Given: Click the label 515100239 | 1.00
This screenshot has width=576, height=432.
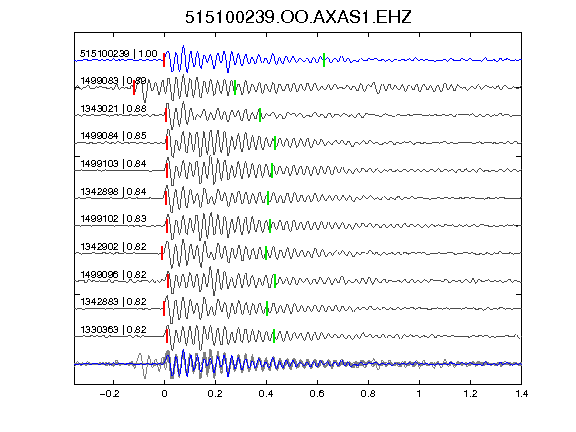Looking at the screenshot, I should pyautogui.click(x=119, y=54).
